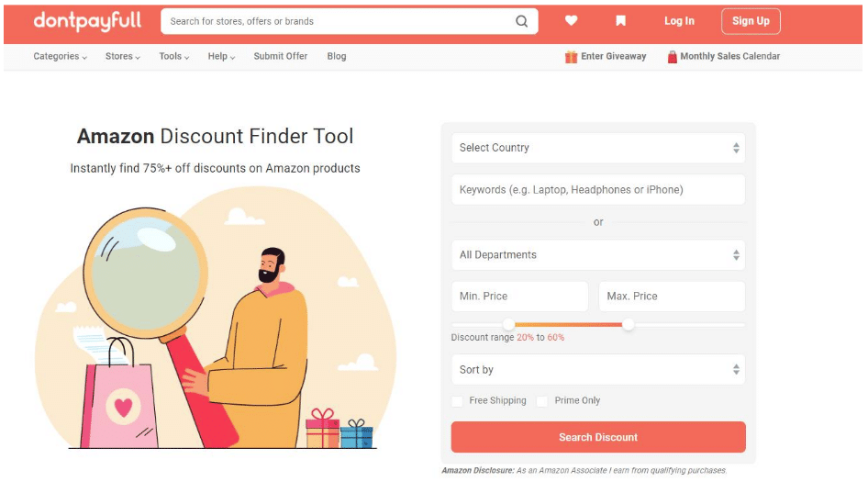
Task: Open favorites via the heart icon
Action: 571,21
